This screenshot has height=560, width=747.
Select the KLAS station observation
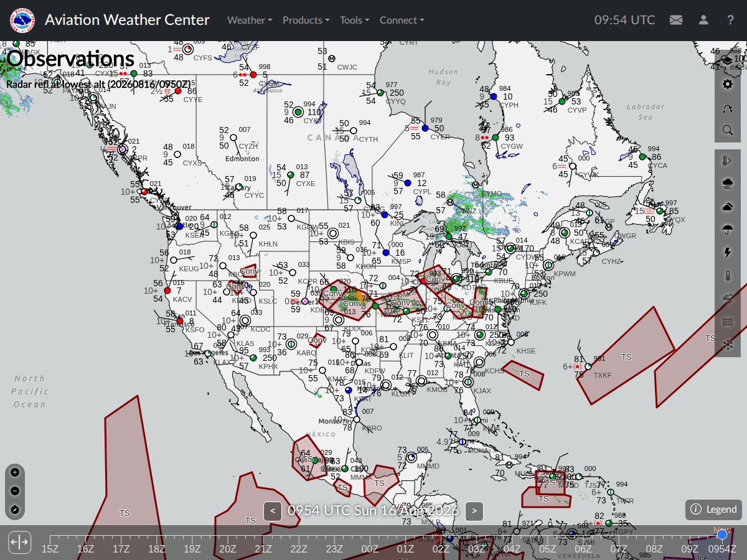230,335
